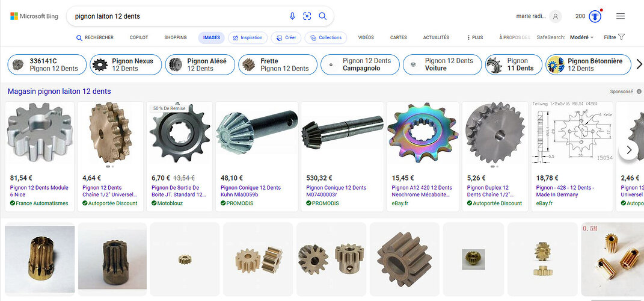Open the Neochrome rainbow sprocket product thumbnail
The height and width of the screenshot is (301, 644).
pyautogui.click(x=423, y=133)
